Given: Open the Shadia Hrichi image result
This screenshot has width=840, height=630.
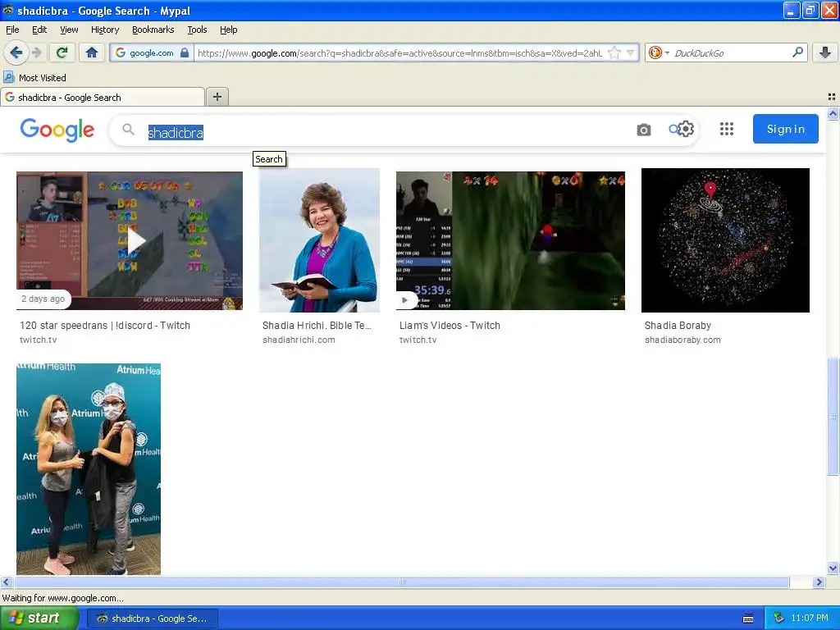Looking at the screenshot, I should [x=319, y=240].
